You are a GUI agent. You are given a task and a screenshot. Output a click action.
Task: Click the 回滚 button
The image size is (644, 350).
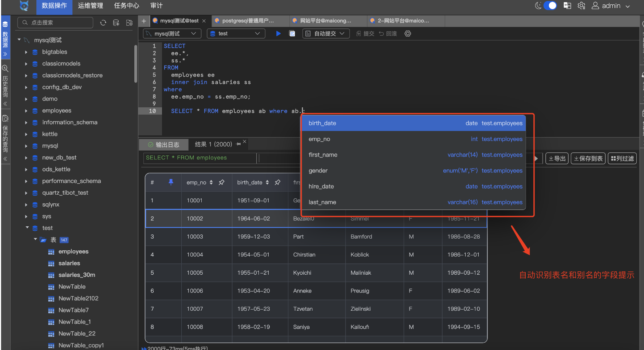(388, 33)
